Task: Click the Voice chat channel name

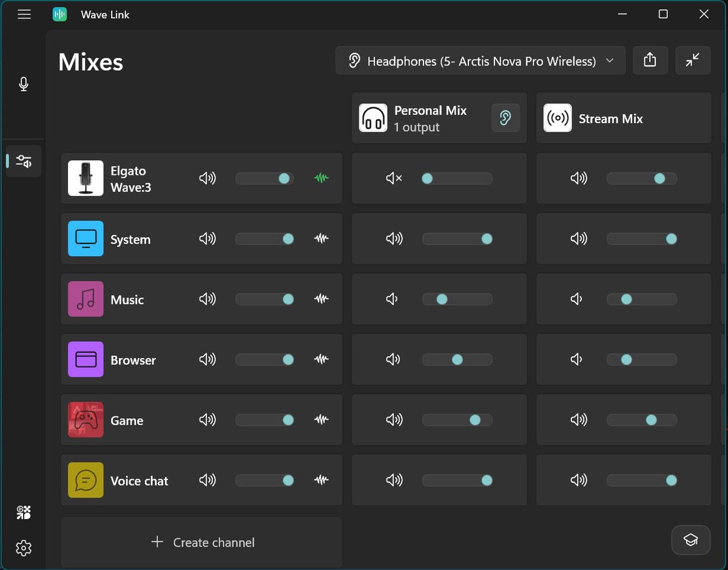Action: (140, 481)
